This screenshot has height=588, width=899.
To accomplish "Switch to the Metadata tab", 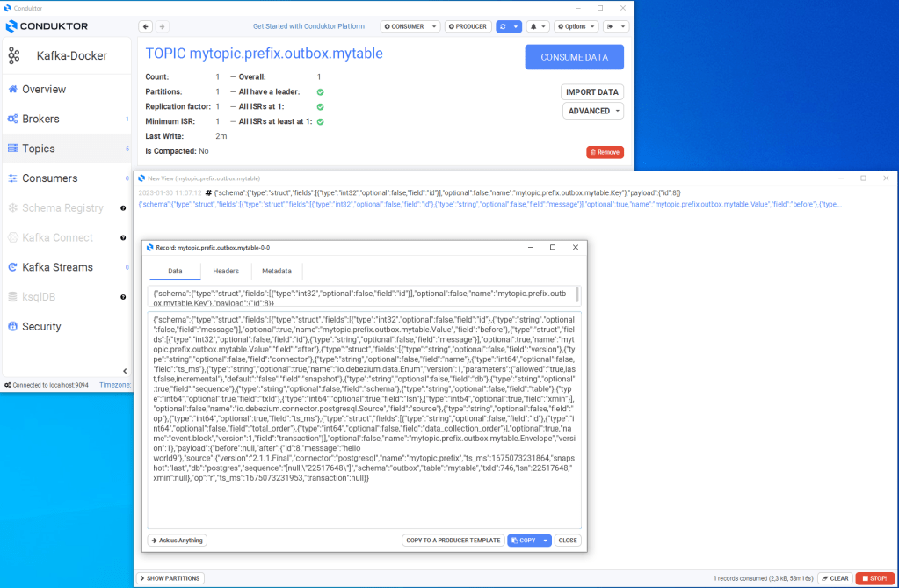I will pyautogui.click(x=277, y=272).
